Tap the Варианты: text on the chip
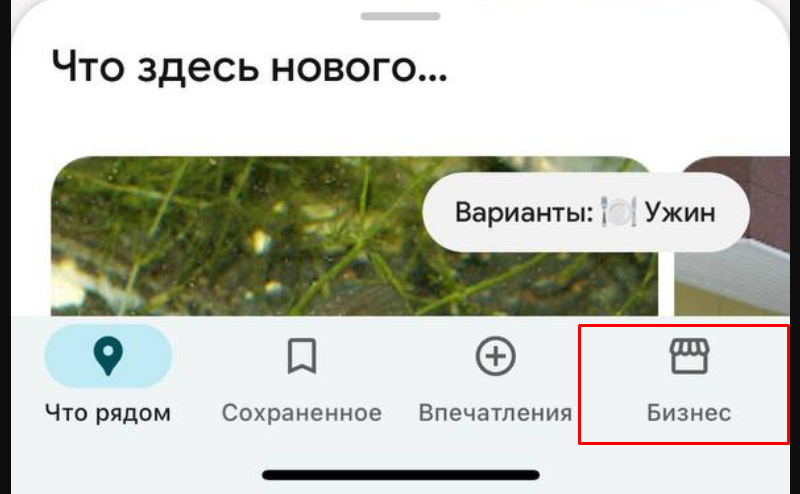 click(x=524, y=212)
